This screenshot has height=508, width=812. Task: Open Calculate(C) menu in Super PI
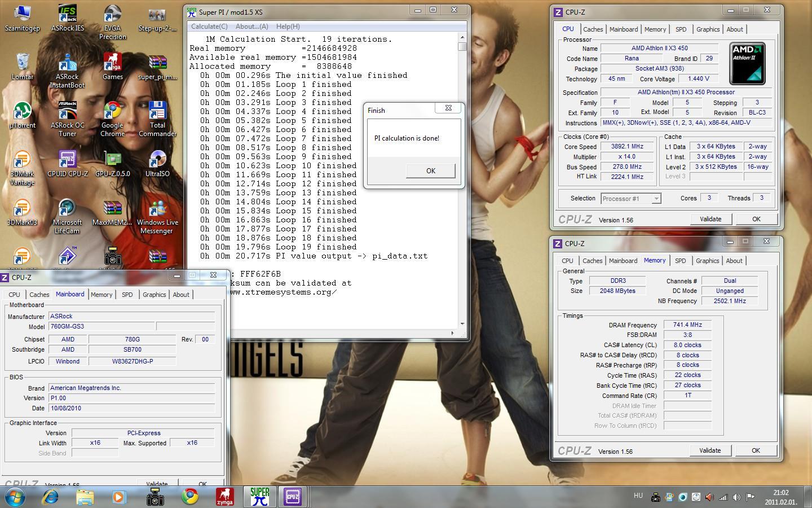point(209,27)
